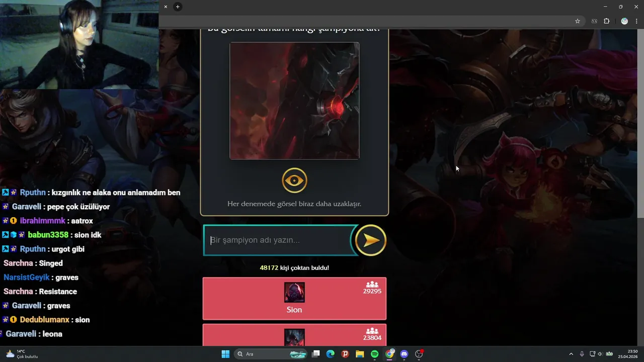The width and height of the screenshot is (644, 362).
Task: Open volume speaker tray icon
Action: [601, 354]
